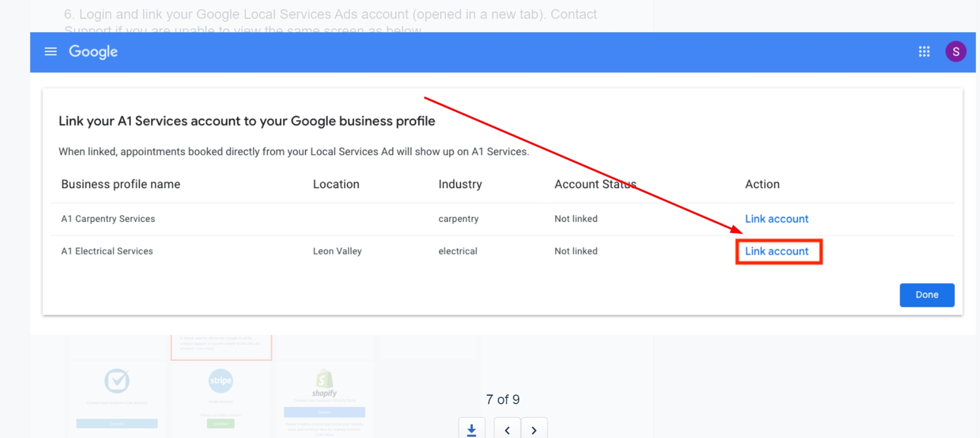This screenshot has height=438, width=980.
Task: Select the A1 Electrical Services row name
Action: coord(107,251)
